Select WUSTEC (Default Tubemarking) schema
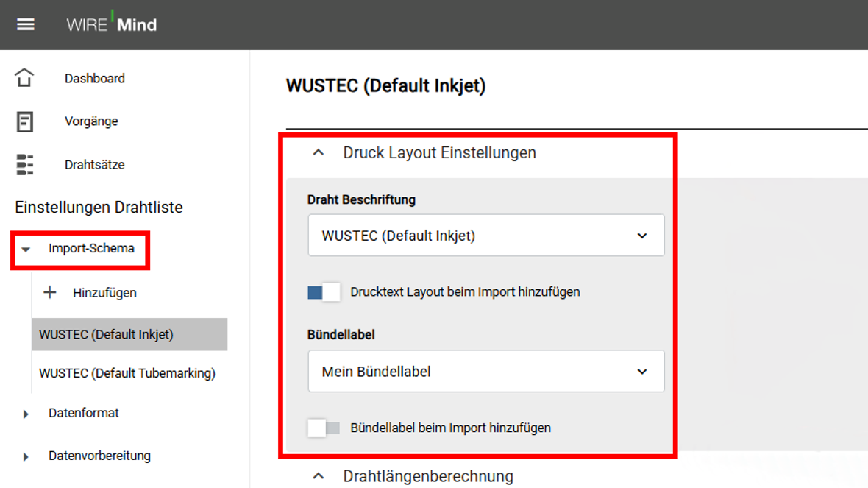 tap(127, 372)
